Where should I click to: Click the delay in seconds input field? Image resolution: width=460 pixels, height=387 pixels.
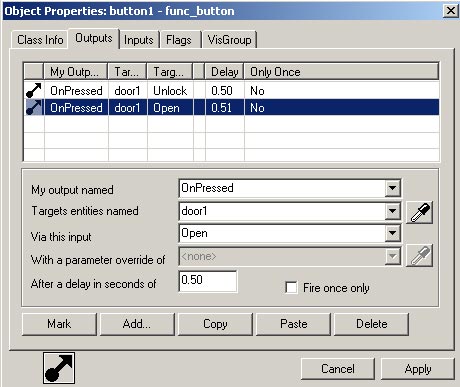208,281
